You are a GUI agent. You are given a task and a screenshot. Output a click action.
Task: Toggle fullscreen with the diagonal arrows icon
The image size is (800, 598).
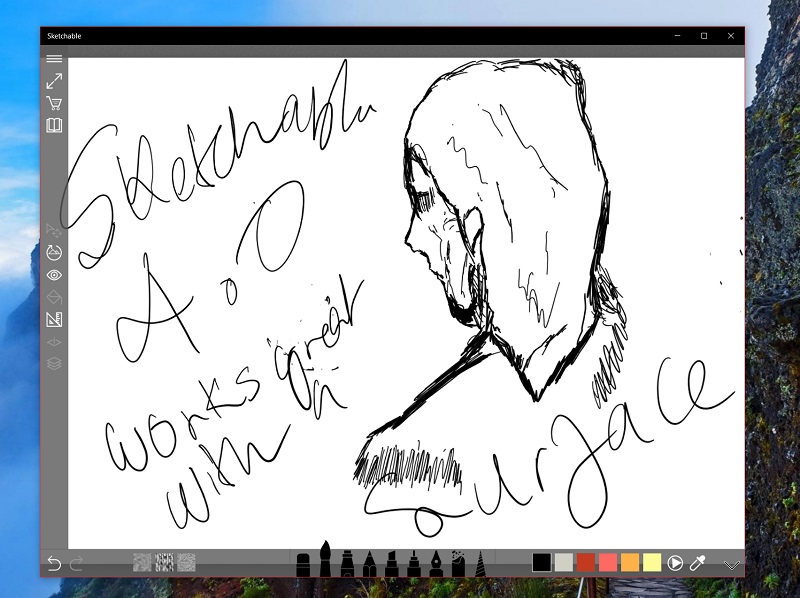point(54,81)
